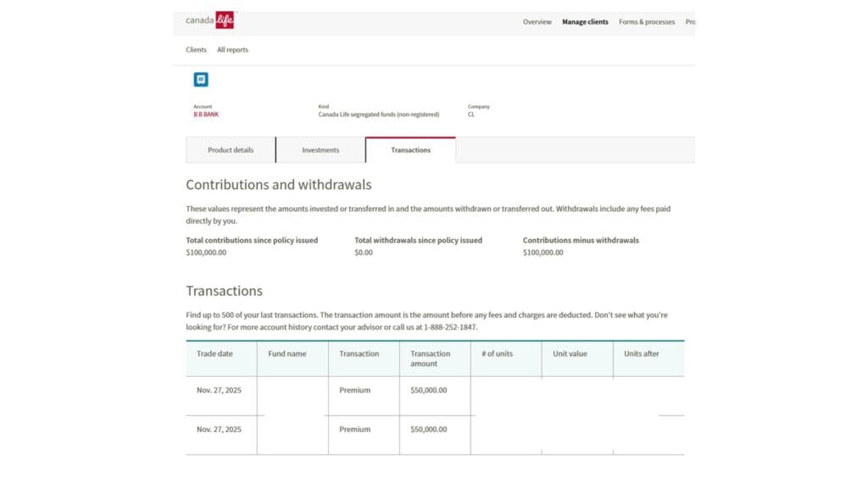Switch to the Product details tab
The width and height of the screenshot is (868, 488).
click(231, 150)
